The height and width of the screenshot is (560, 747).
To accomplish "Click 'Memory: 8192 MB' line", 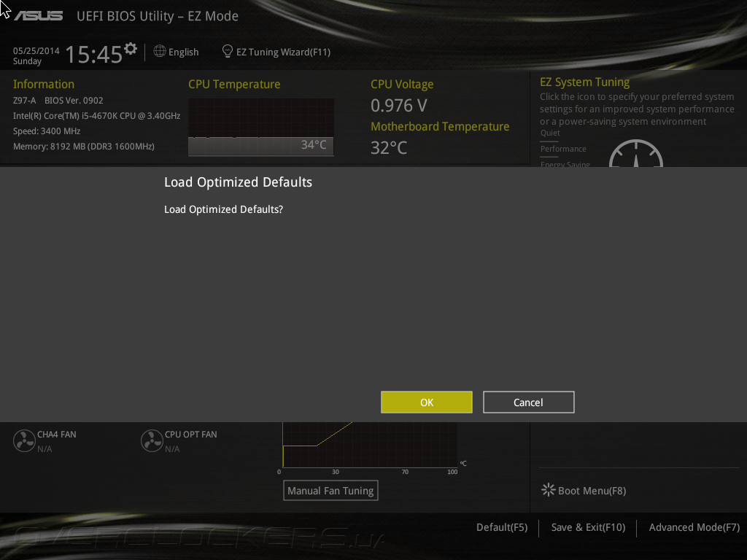I will (84, 146).
